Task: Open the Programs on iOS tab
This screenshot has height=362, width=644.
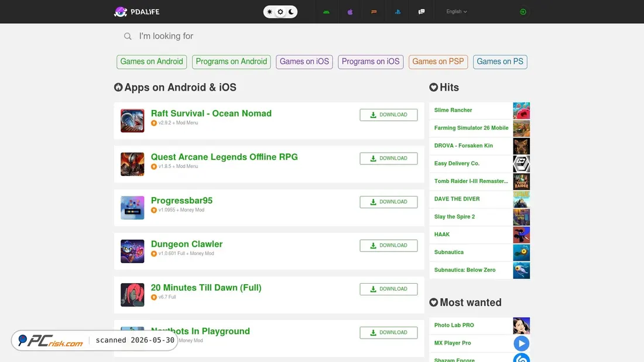Action: click(371, 61)
